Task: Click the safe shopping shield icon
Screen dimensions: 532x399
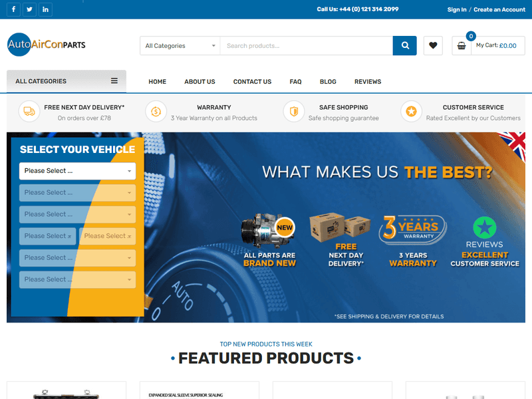Action: pyautogui.click(x=294, y=111)
